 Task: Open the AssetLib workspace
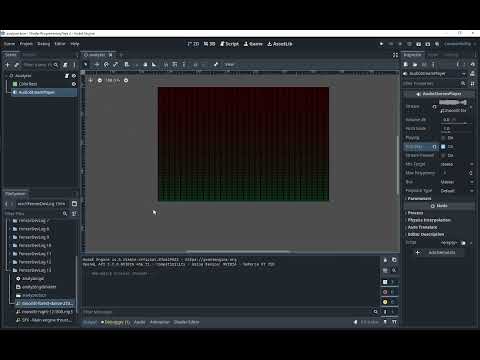click(280, 44)
